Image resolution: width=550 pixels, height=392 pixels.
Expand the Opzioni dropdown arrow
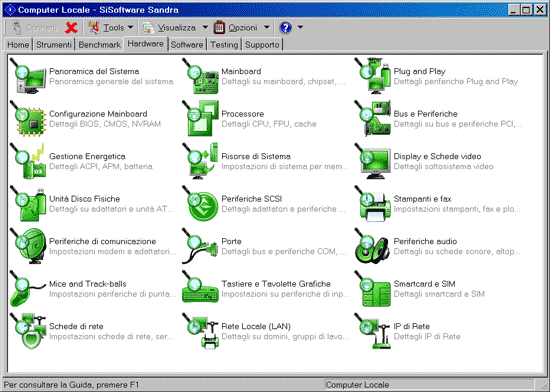point(267,27)
